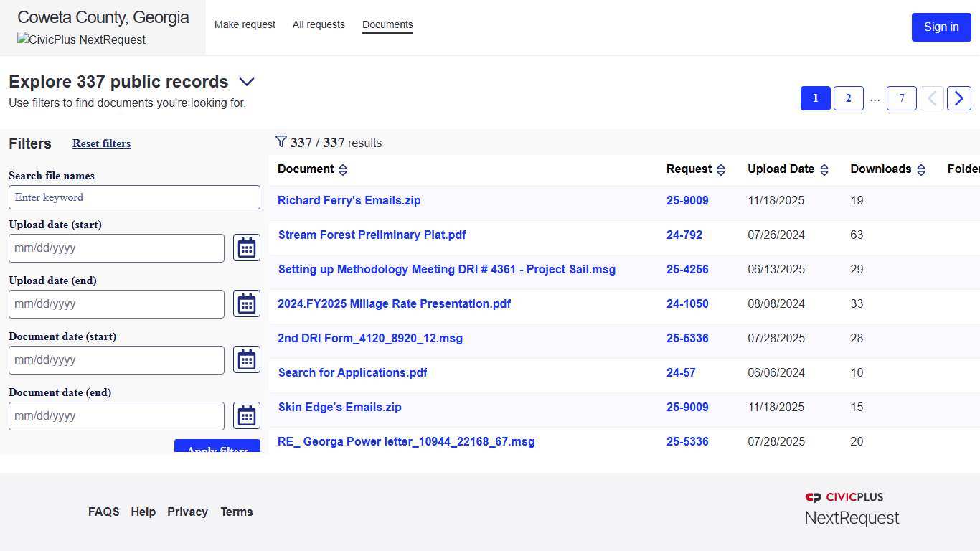Sort results by the Document column

[x=343, y=169]
